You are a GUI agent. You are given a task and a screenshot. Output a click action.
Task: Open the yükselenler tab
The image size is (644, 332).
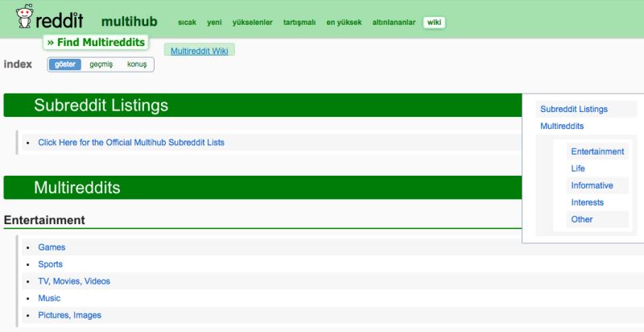click(x=253, y=23)
